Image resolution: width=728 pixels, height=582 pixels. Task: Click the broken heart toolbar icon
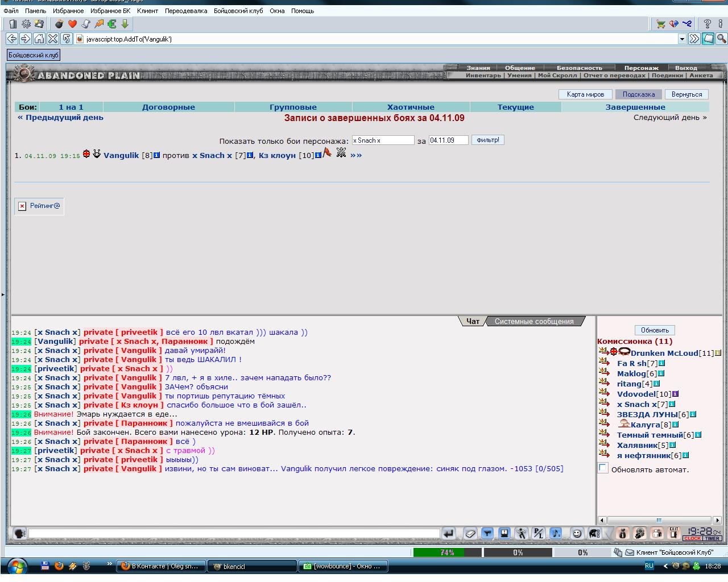pos(674,24)
